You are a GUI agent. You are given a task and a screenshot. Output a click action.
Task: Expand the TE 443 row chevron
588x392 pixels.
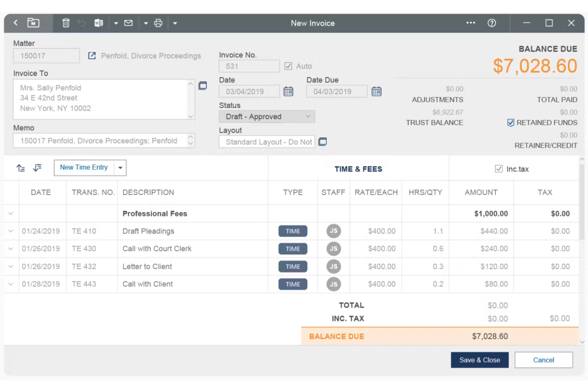(x=11, y=284)
